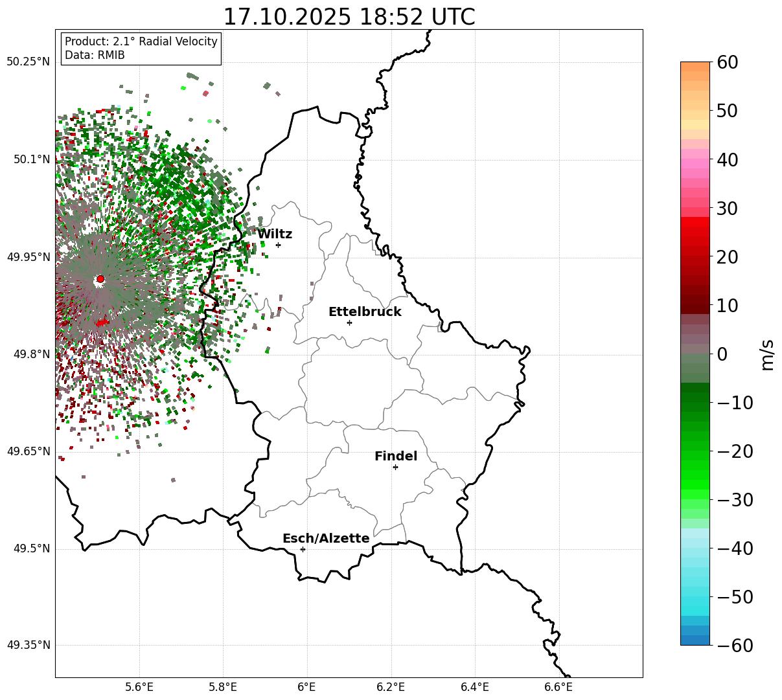Image resolution: width=782 pixels, height=700 pixels.
Task: Click the 49.5°N latitude label
Action: 31,549
